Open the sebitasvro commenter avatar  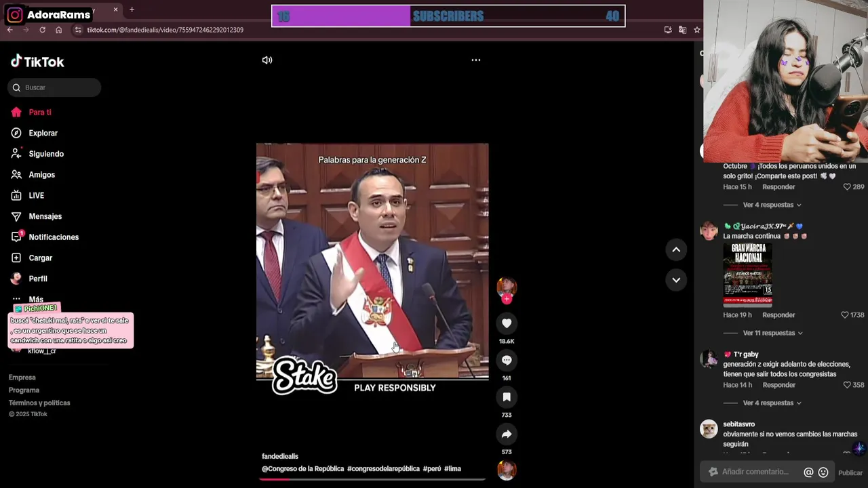point(709,428)
